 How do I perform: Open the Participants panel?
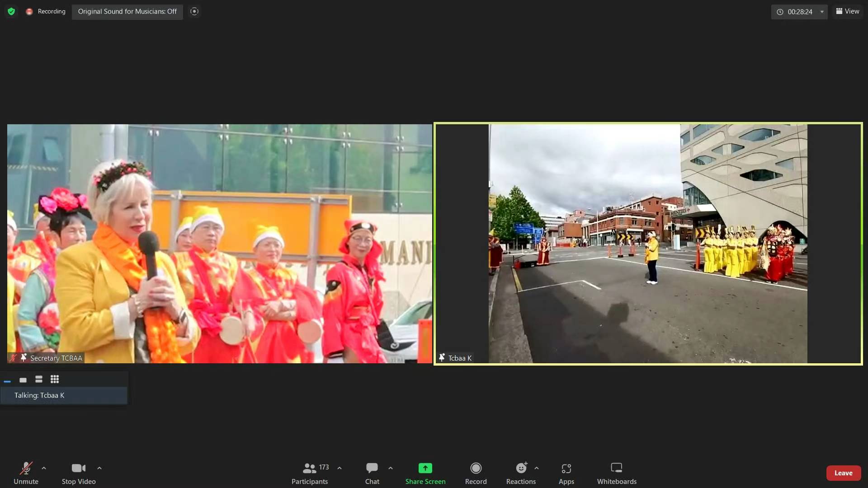310,473
